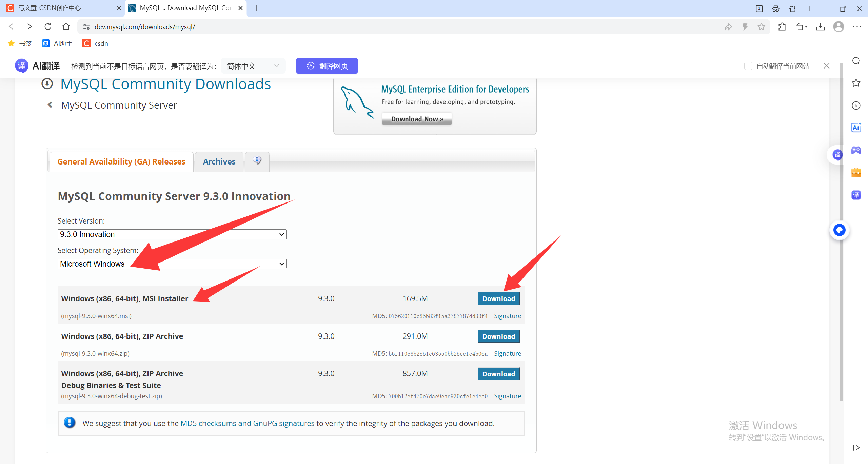The image size is (868, 464).
Task: Open the sidebar search icon
Action: point(856,61)
